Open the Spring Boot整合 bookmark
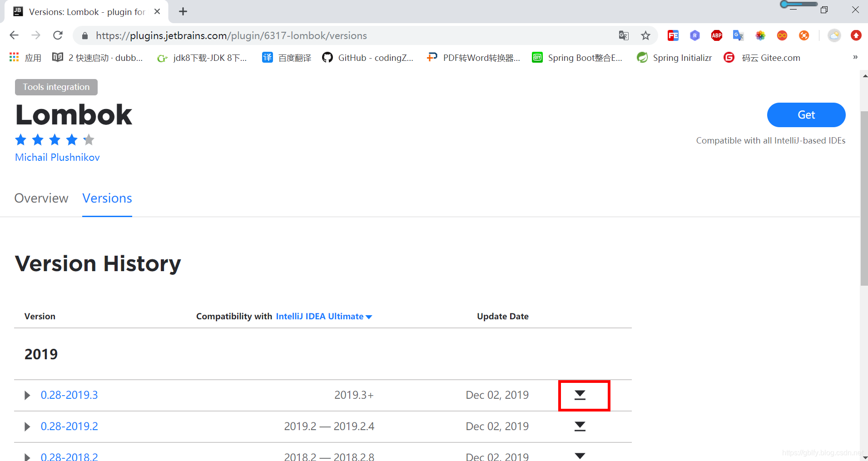Screen dimensions: 868x461 577,58
